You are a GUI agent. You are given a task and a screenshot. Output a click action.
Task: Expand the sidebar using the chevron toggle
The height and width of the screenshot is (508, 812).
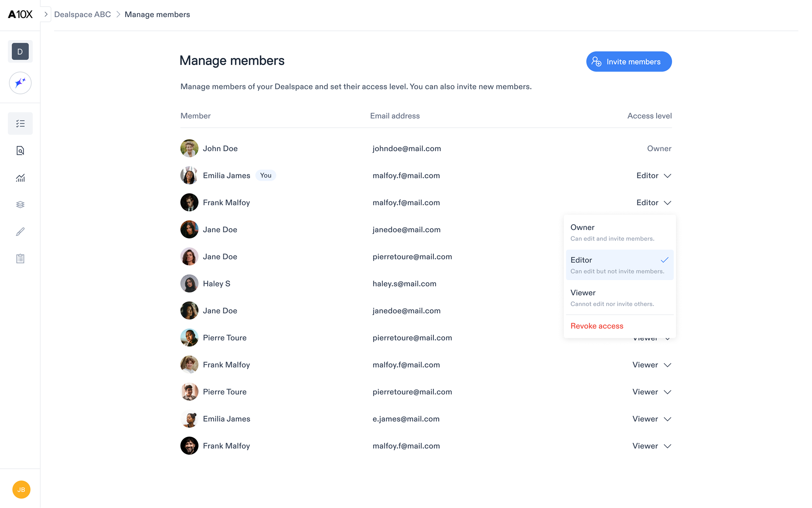46,14
